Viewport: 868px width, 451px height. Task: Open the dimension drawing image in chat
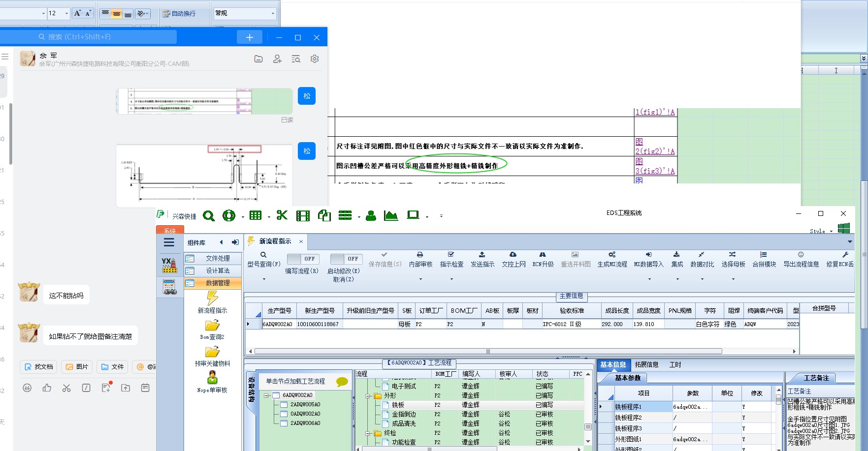(x=204, y=176)
